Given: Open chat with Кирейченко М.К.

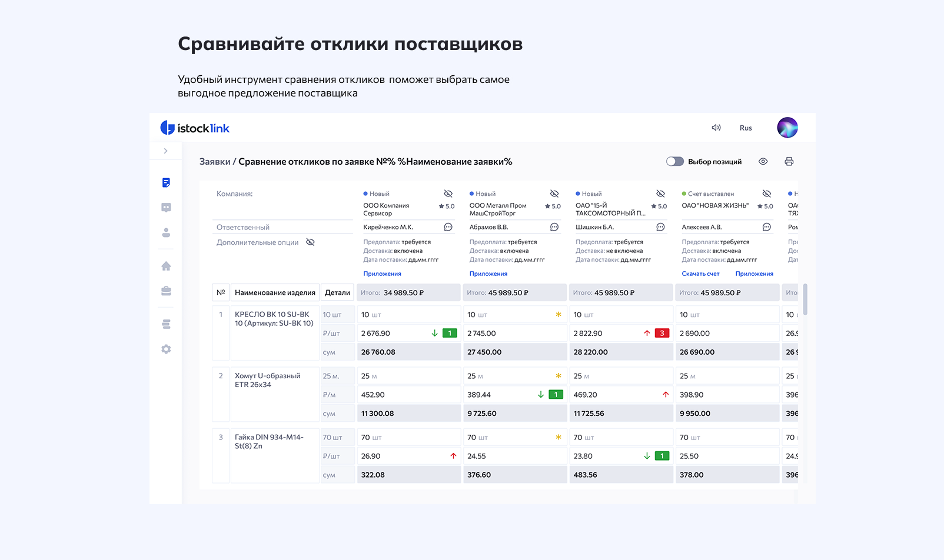Looking at the screenshot, I should click(448, 227).
